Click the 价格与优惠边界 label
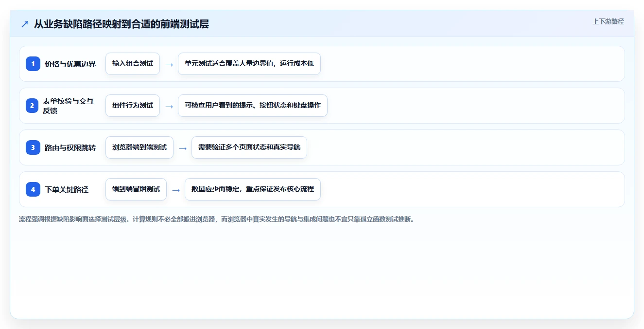644x329 pixels. click(70, 64)
